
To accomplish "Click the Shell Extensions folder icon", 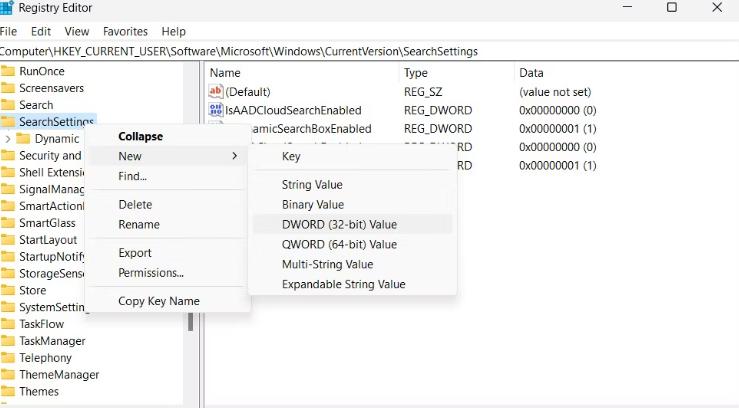I will (x=8, y=172).
